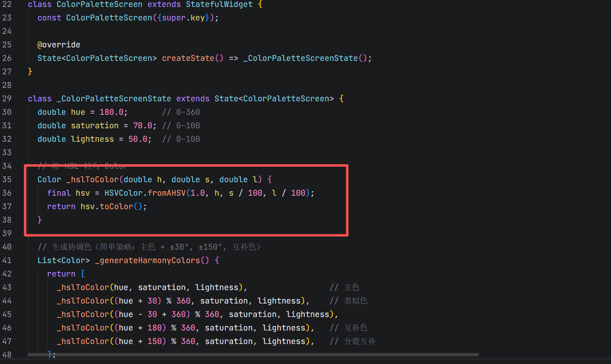The width and height of the screenshot is (611, 364).
Task: Click line number 38 in the gutter
Action: [x=7, y=220]
